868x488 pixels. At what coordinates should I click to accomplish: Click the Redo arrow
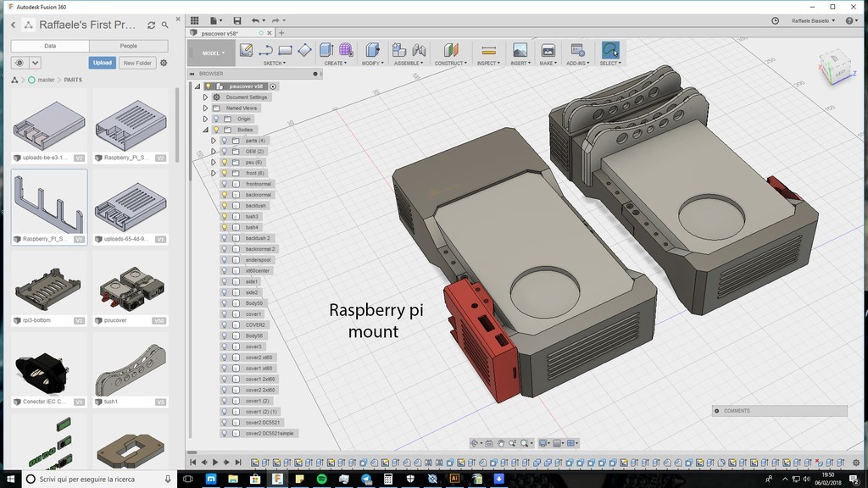click(x=275, y=20)
